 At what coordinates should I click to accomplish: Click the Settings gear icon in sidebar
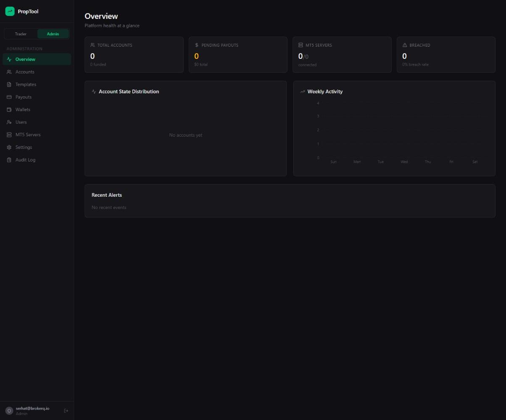9,148
